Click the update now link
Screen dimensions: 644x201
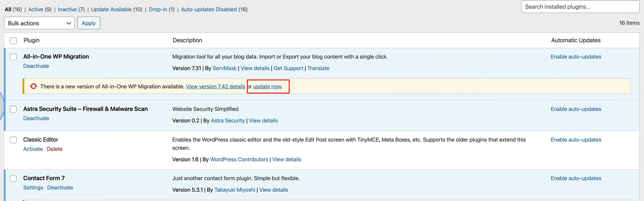click(x=267, y=86)
